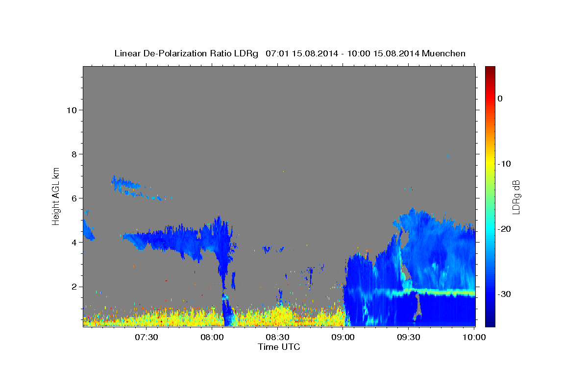
Task: Click the 08:00 time tick label
Action: 212,337
